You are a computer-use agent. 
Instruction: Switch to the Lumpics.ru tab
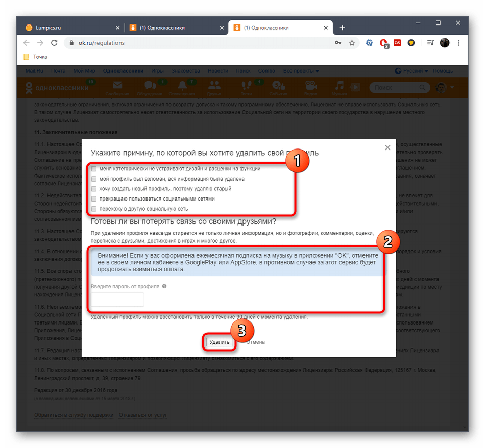pos(69,28)
